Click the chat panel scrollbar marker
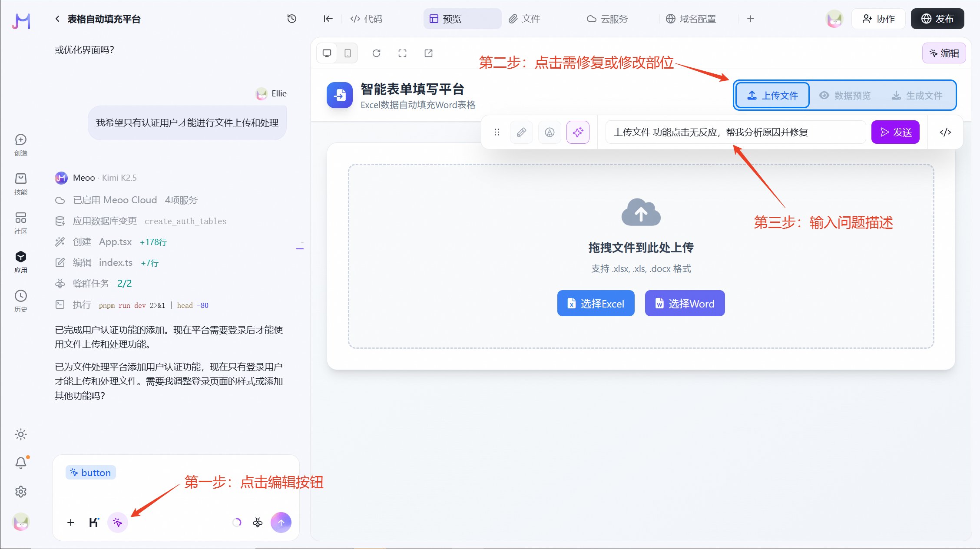The width and height of the screenshot is (980, 549). click(x=300, y=248)
